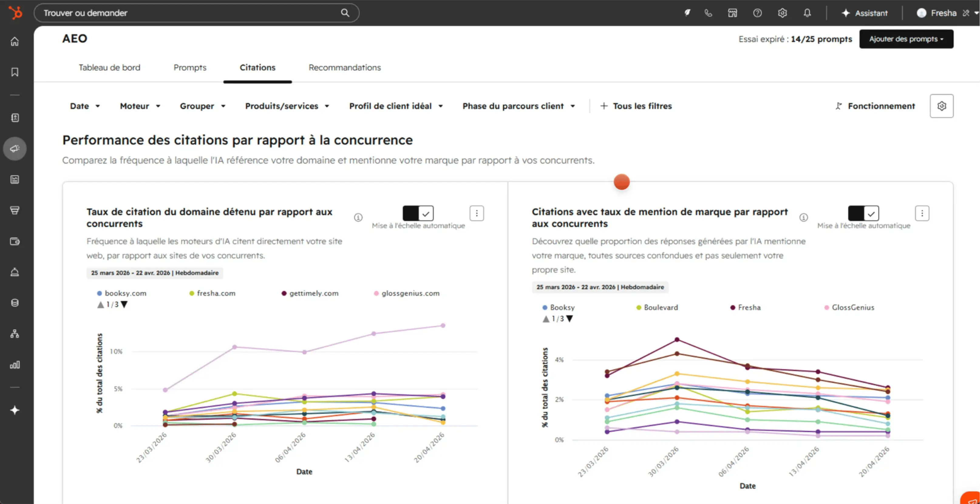Click the date range badge above the Boulevard legend
This screenshot has height=504, width=980.
(x=600, y=287)
